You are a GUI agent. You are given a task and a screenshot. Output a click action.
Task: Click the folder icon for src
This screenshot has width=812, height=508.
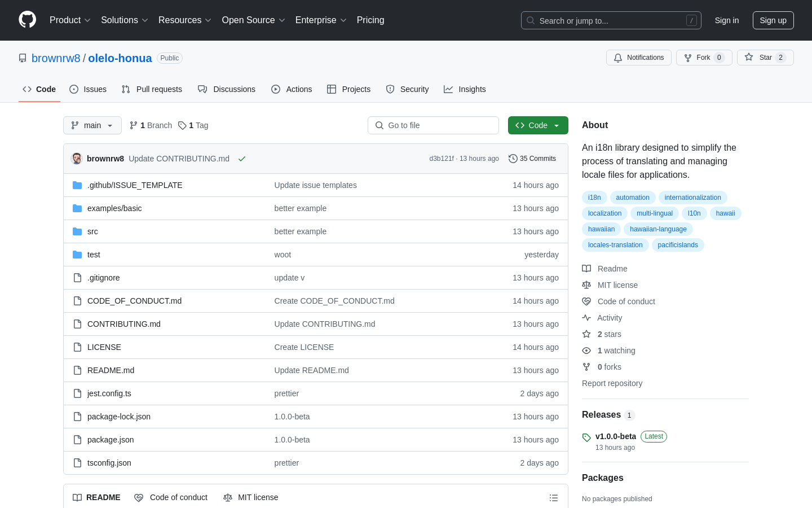(x=77, y=231)
